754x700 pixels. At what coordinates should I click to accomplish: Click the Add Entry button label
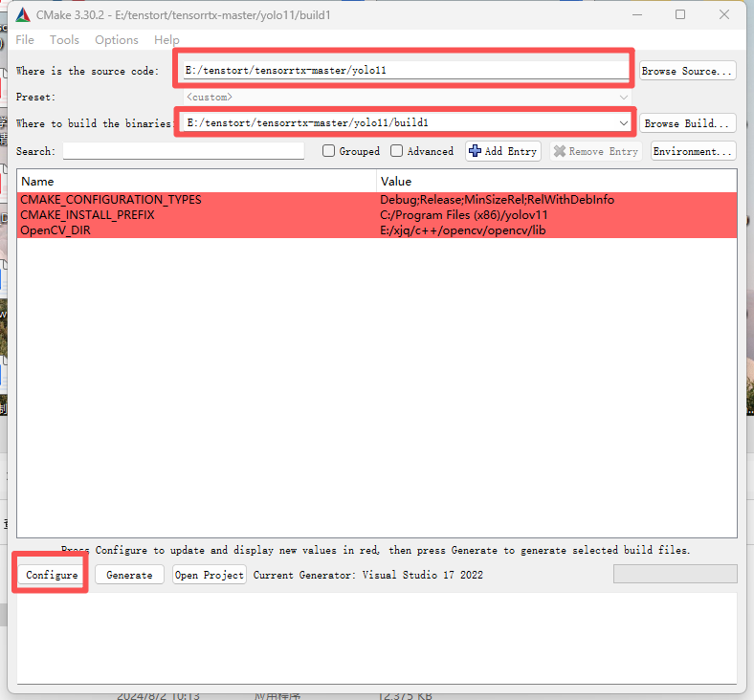coord(510,151)
